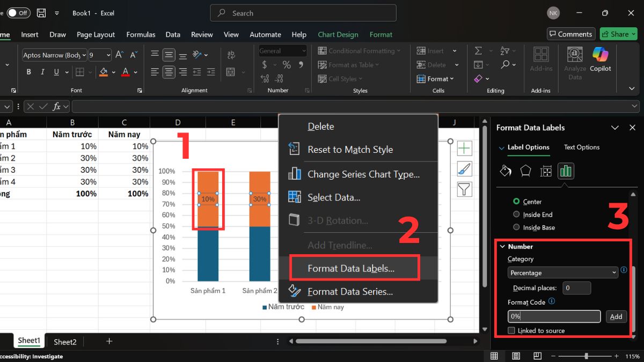Open the Comments button
The width and height of the screenshot is (644, 362).
pyautogui.click(x=570, y=34)
